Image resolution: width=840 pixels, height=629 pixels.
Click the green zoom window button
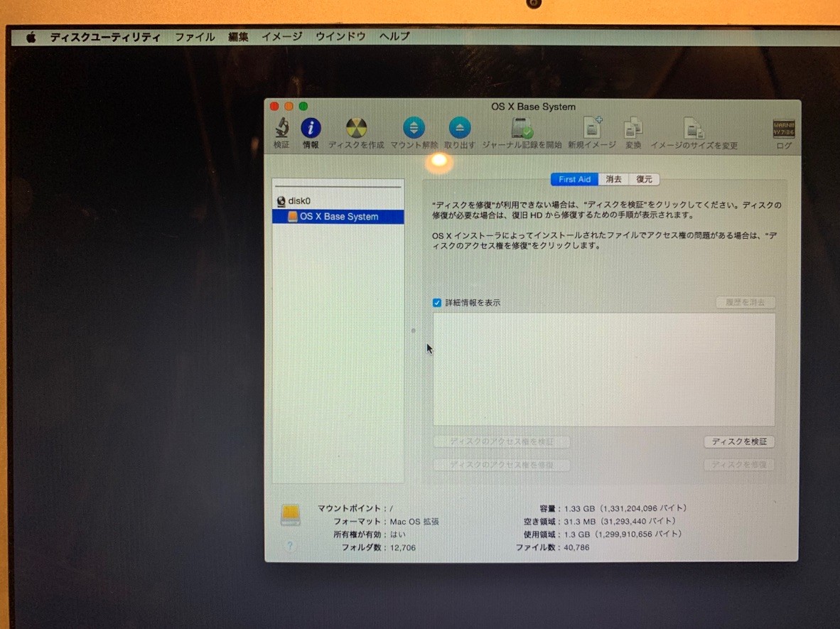303,106
